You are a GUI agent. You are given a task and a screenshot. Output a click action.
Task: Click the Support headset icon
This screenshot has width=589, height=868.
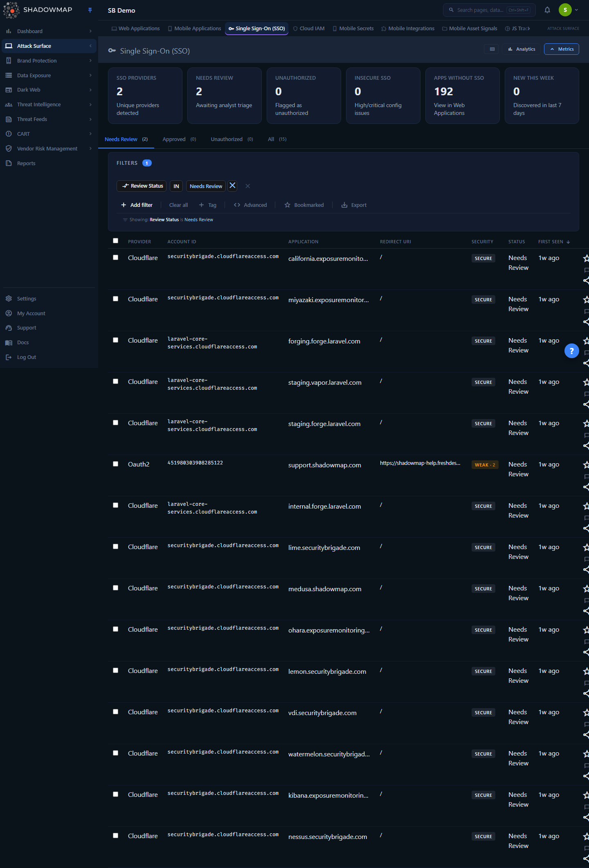pyautogui.click(x=9, y=328)
